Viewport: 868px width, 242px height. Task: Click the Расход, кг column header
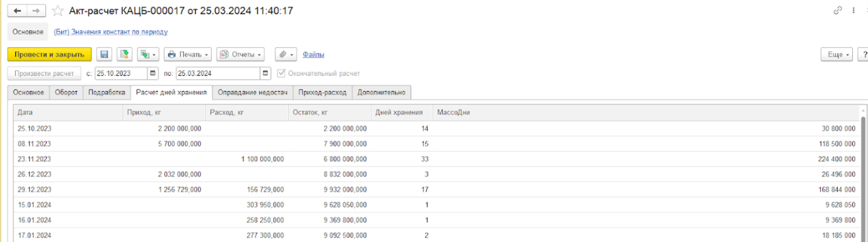pyautogui.click(x=247, y=112)
